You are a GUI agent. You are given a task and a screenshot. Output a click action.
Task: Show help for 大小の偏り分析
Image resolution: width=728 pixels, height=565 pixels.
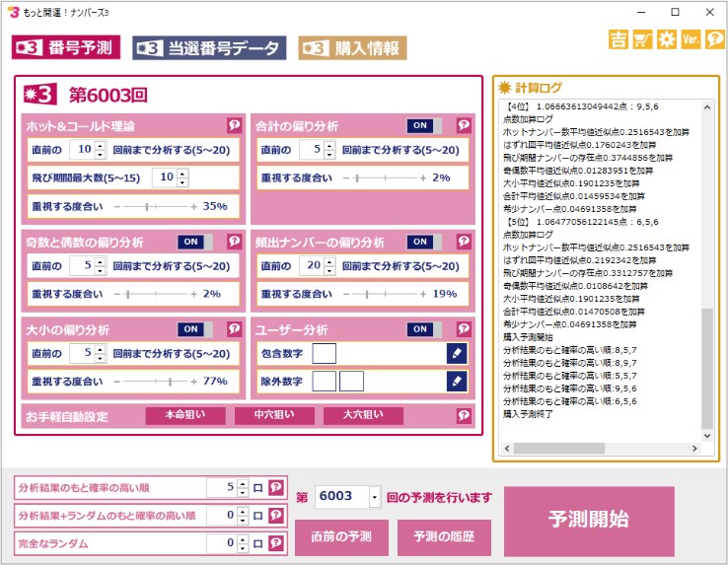(234, 328)
